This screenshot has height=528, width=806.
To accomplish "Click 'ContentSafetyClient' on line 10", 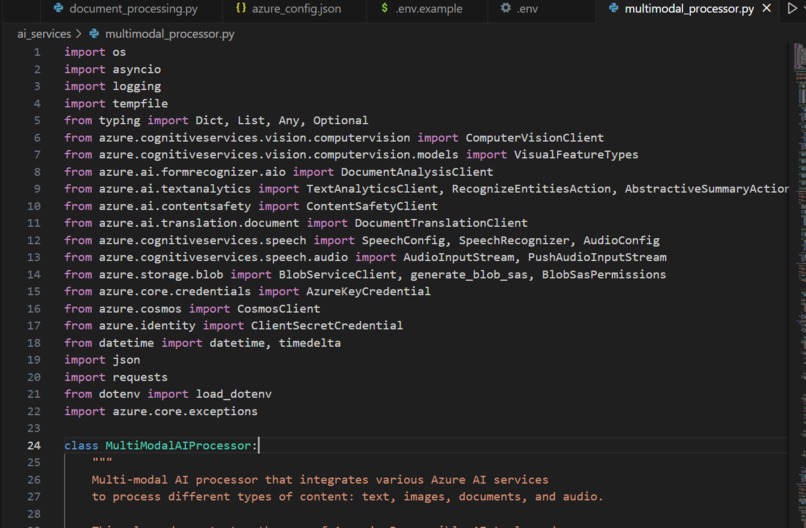I will point(372,206).
